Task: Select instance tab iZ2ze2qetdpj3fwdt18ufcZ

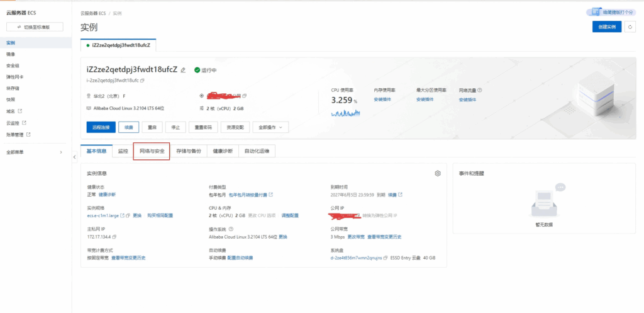Action: 119,45
